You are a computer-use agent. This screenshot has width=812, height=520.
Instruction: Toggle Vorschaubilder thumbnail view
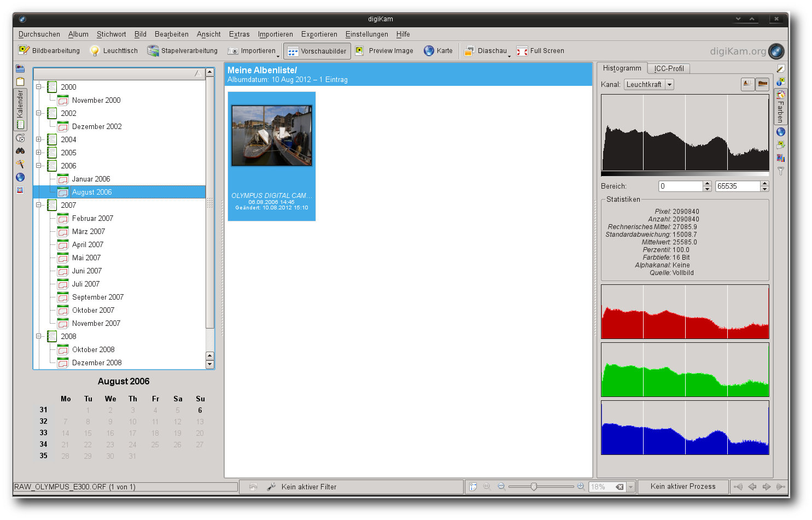317,51
